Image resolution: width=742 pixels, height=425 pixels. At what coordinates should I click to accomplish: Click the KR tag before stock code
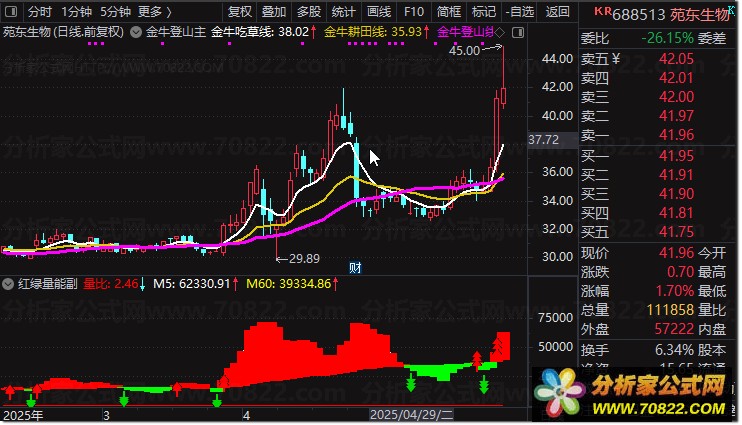602,11
